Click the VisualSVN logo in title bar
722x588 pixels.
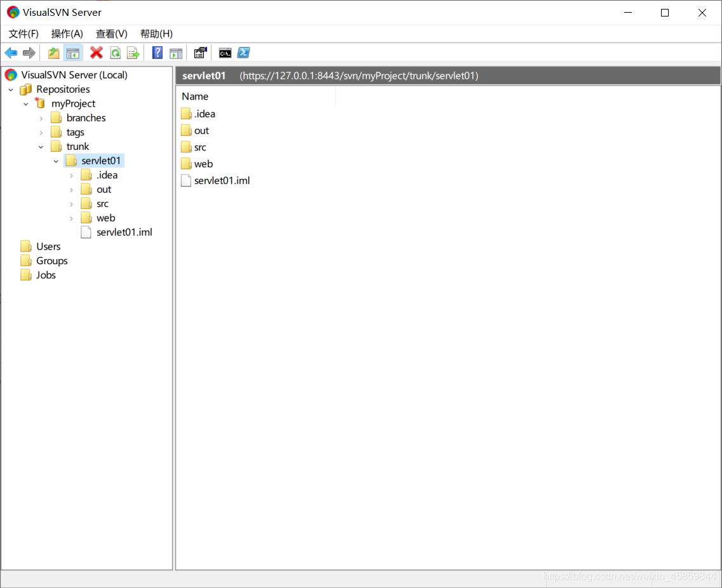click(x=13, y=13)
